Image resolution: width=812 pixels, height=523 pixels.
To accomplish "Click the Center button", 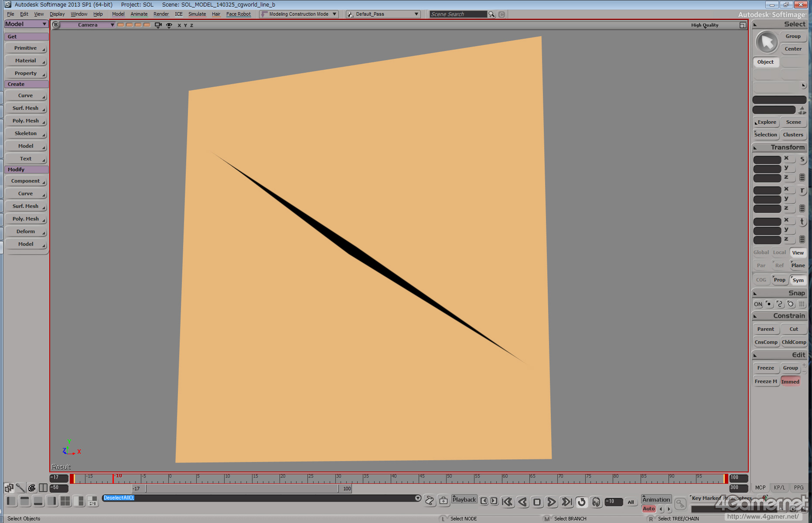I will (793, 49).
